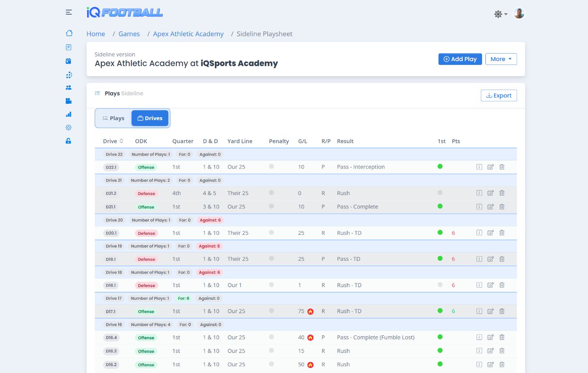Open the More dropdown button
588x373 pixels.
pos(501,59)
